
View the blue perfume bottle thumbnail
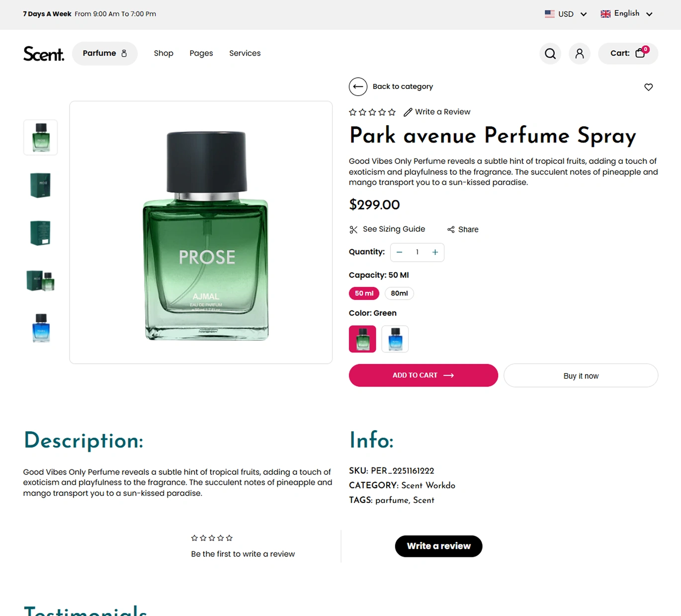pyautogui.click(x=41, y=328)
